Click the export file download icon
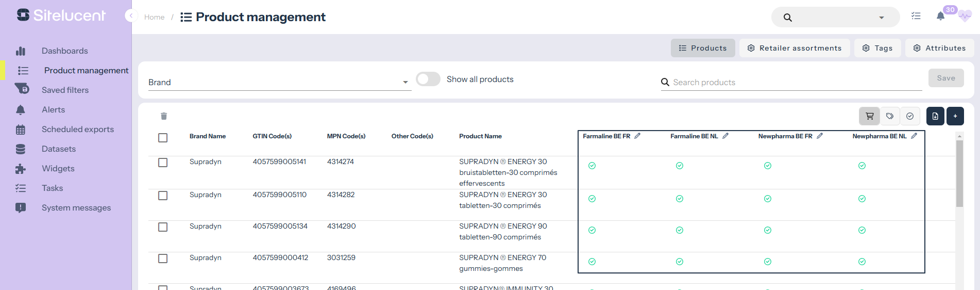980x290 pixels. (x=935, y=116)
